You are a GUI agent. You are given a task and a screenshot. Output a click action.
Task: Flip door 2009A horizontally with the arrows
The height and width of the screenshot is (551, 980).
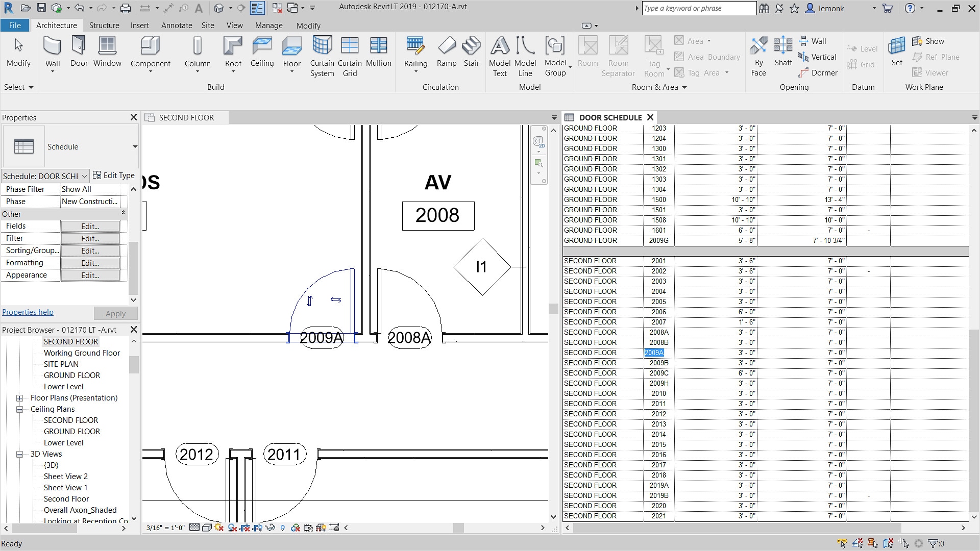pos(335,300)
